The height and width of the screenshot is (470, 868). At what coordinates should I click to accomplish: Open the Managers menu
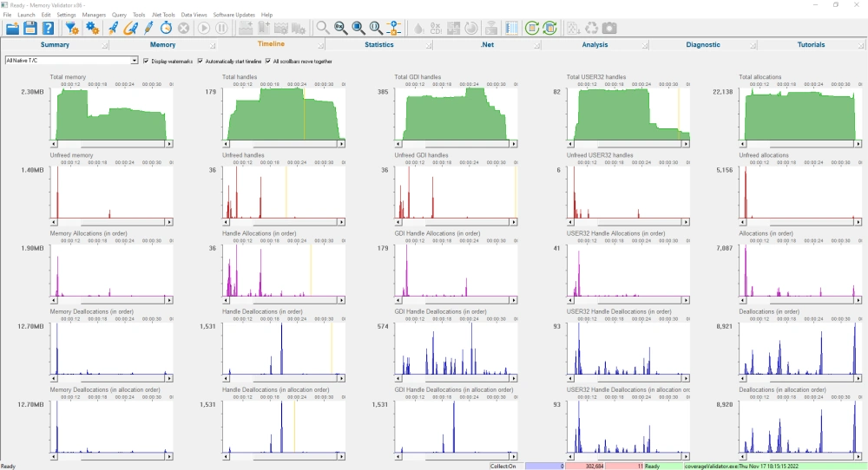94,15
